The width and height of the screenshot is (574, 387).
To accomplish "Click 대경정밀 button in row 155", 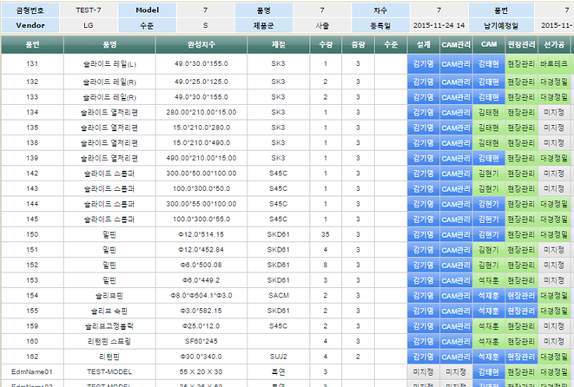I will click(x=554, y=311).
